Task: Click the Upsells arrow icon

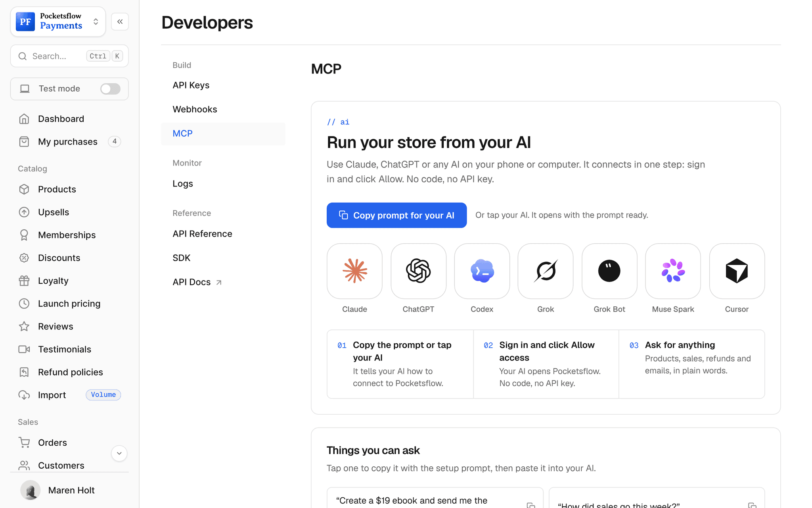Action: pos(24,212)
